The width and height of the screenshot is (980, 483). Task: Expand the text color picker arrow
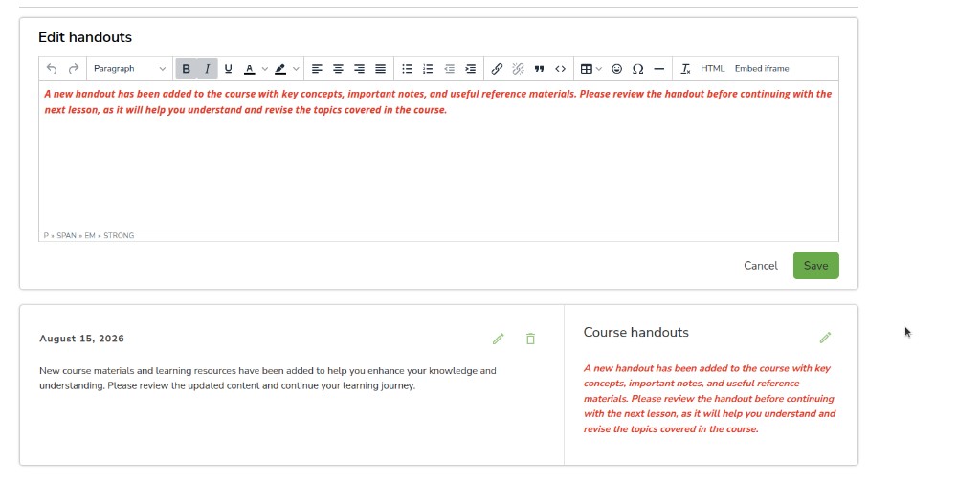pos(264,69)
